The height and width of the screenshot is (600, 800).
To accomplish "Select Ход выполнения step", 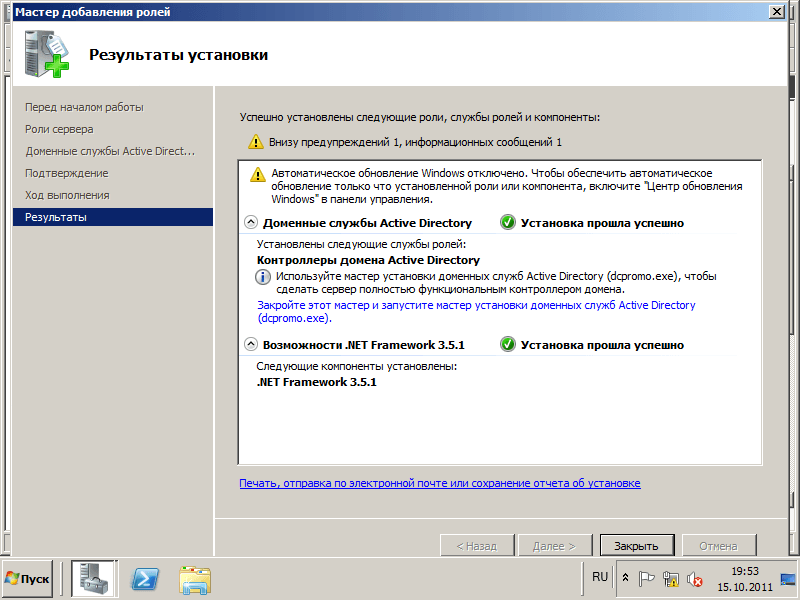I will [x=67, y=195].
